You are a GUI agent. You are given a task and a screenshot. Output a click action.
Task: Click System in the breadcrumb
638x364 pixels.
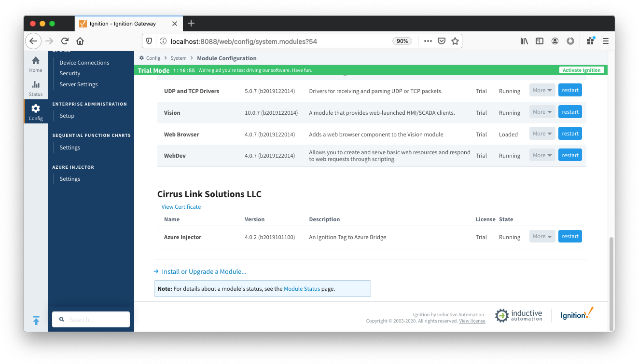point(179,58)
